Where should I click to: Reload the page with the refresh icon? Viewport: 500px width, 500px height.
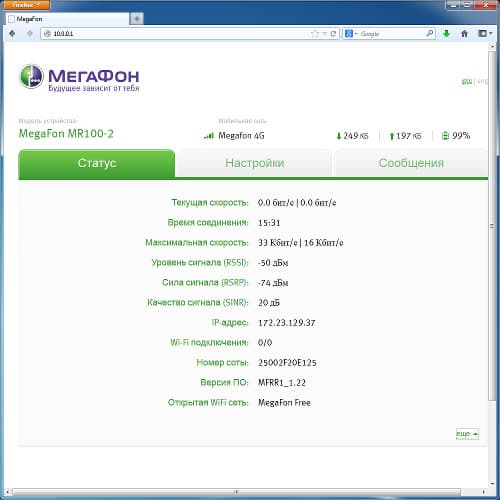point(333,34)
